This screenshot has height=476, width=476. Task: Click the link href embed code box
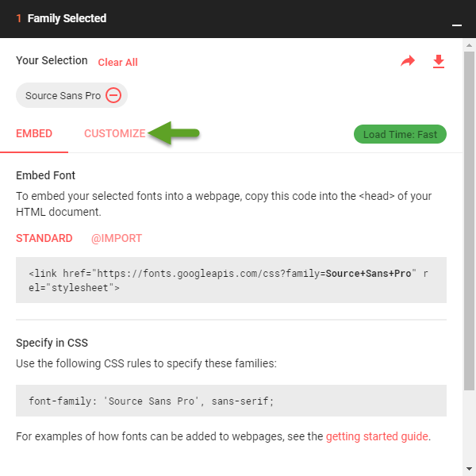pos(231,280)
